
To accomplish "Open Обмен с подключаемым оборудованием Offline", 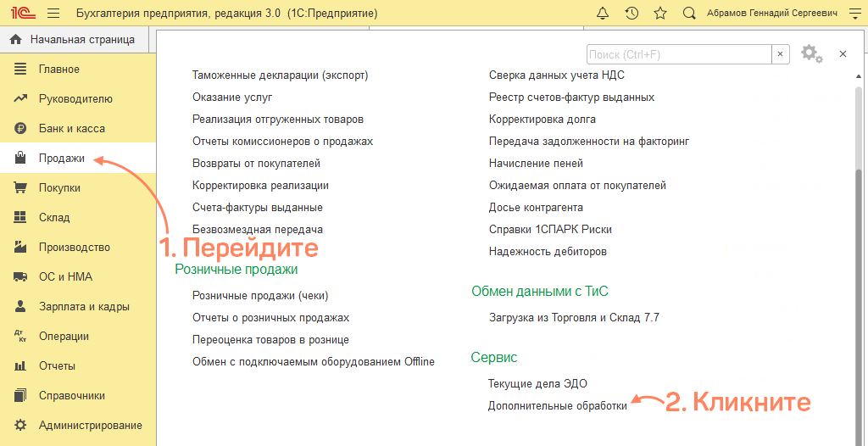I will (x=314, y=362).
